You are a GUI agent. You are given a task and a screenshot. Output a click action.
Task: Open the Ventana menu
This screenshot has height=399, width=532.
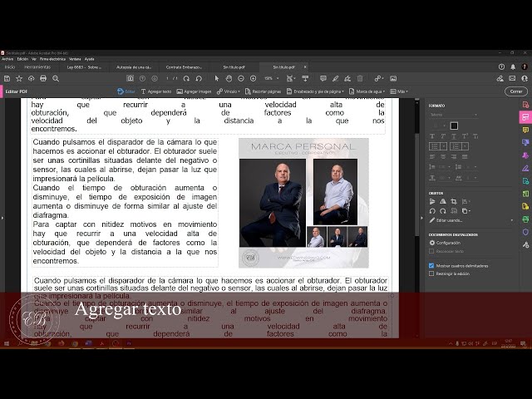coord(75,59)
